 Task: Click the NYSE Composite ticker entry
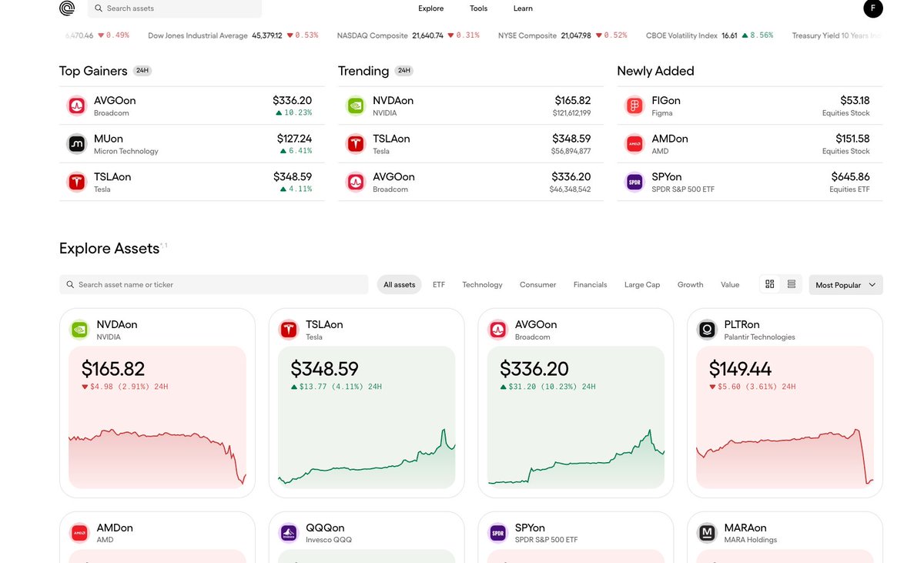pos(563,35)
